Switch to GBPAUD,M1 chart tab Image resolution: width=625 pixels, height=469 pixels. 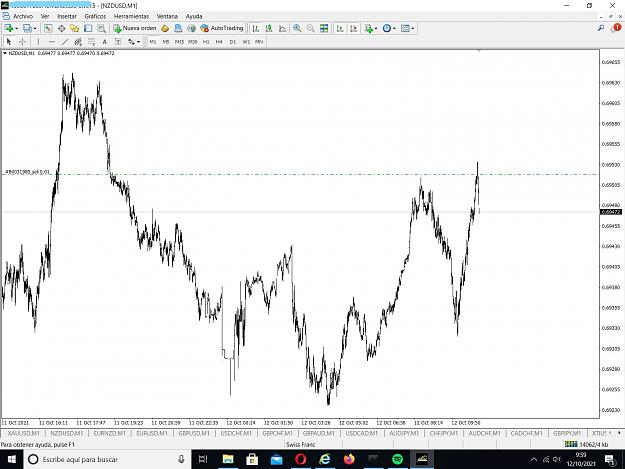tap(318, 433)
